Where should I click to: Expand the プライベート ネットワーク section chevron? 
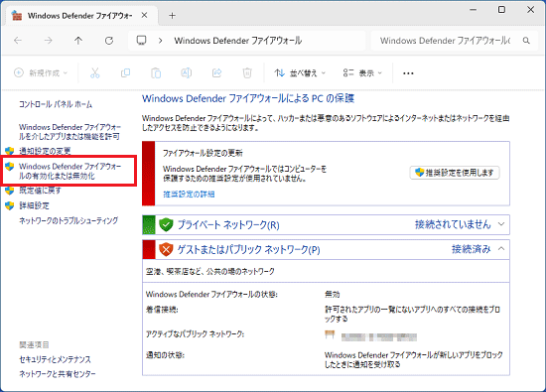501,224
